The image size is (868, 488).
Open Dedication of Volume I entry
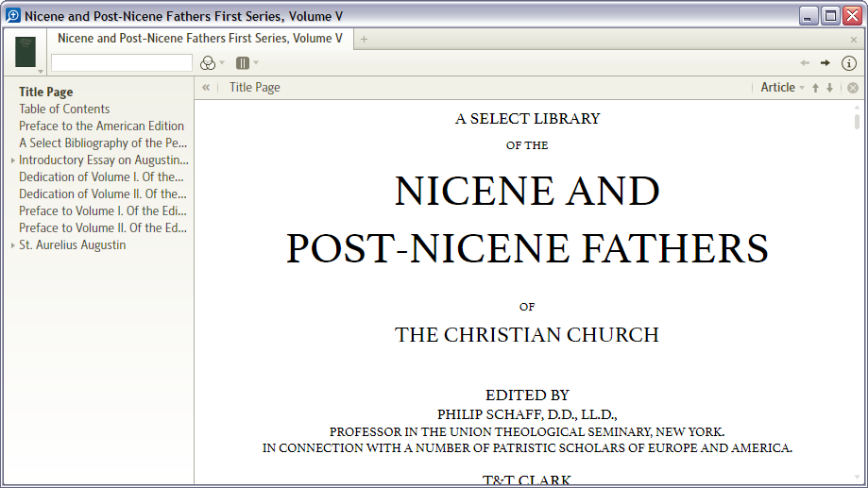(101, 177)
